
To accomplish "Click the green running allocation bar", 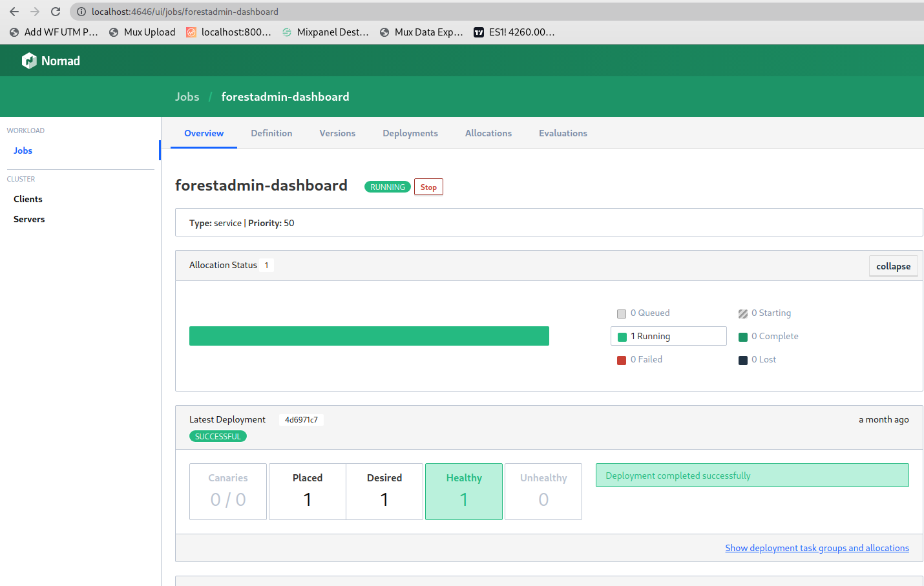I will click(369, 336).
